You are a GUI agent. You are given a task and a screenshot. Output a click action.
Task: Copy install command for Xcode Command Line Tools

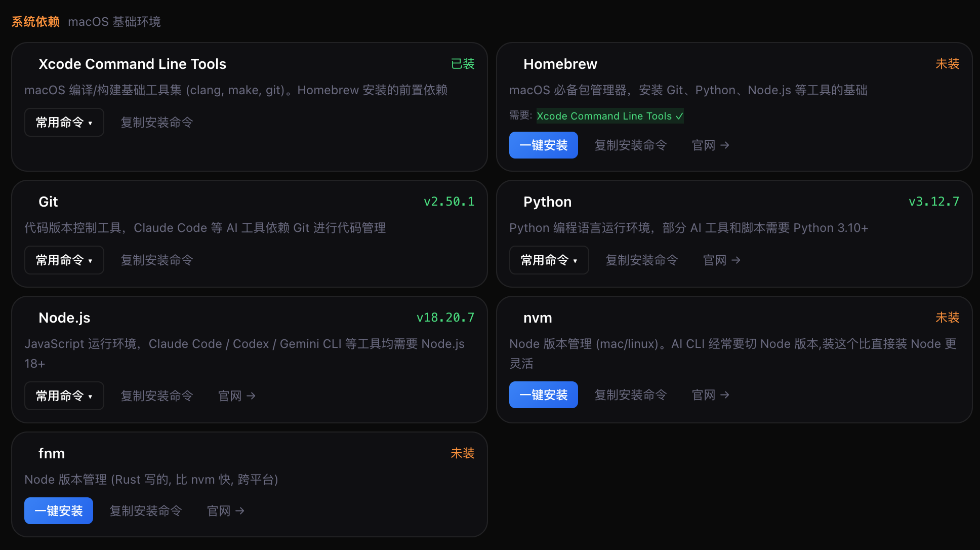tap(157, 122)
